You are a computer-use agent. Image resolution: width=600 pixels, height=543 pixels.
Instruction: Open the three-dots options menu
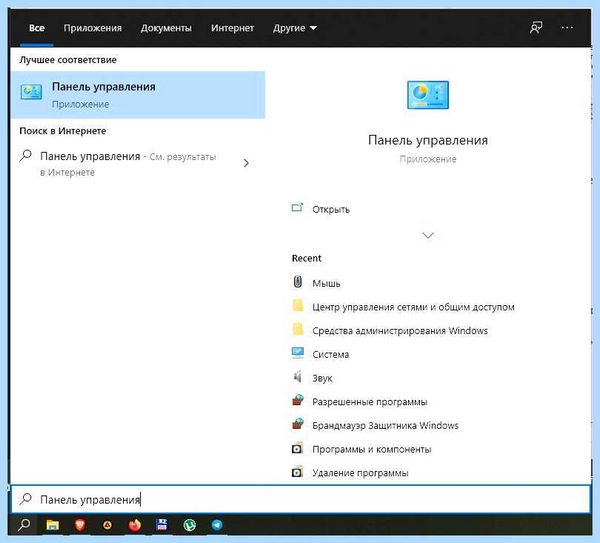[x=567, y=28]
